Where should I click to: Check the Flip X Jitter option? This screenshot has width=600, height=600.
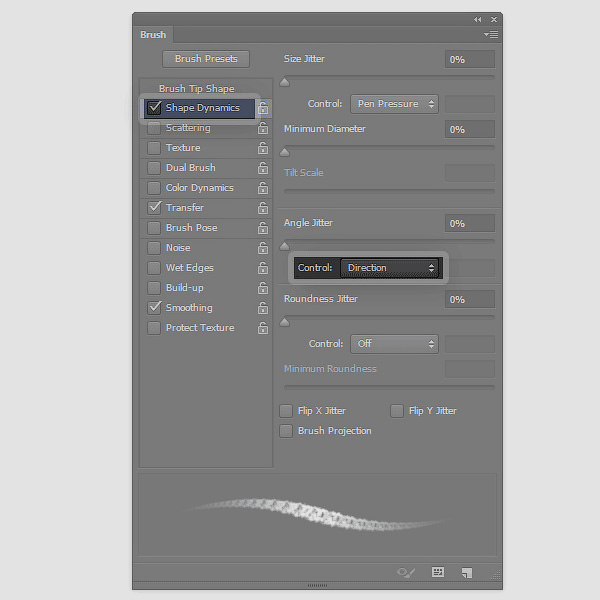pyautogui.click(x=286, y=411)
